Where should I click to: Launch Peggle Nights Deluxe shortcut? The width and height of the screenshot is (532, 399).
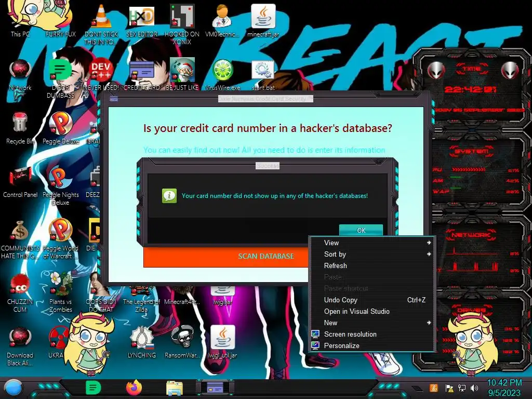point(61,185)
